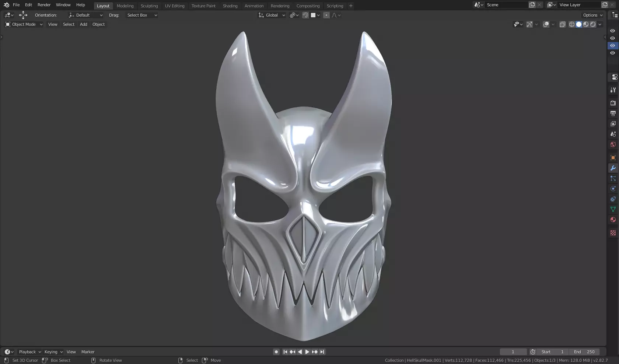Toggle X-ray view mode

pos(563,24)
